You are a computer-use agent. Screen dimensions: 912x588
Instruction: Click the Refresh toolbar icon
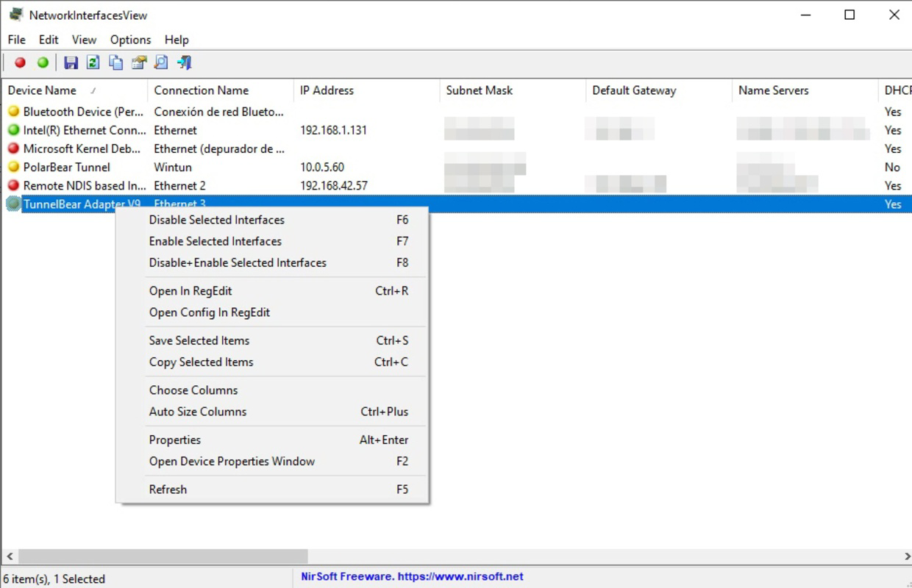point(93,62)
